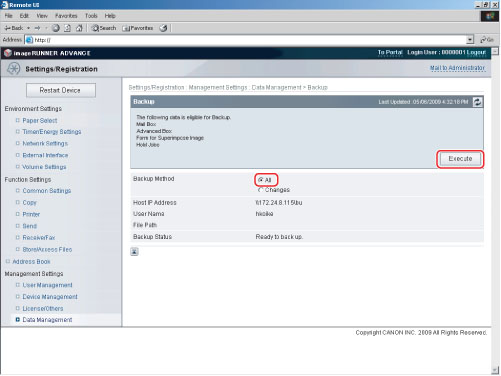Open Volume Settings link

tap(44, 167)
